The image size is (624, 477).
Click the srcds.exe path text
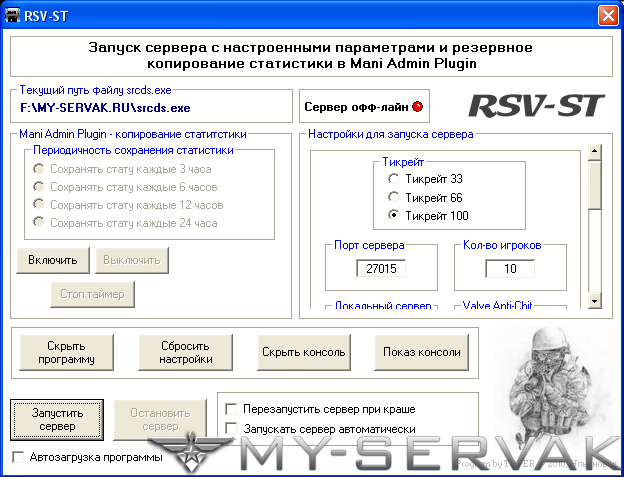[x=105, y=108]
